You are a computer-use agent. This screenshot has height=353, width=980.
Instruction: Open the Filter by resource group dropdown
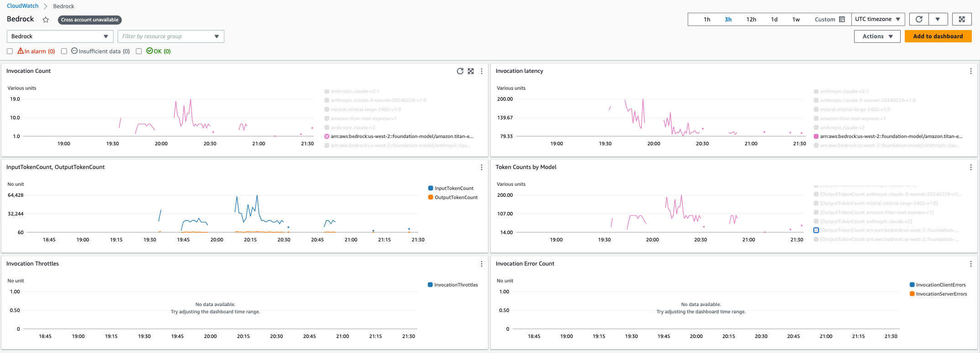[x=171, y=36]
